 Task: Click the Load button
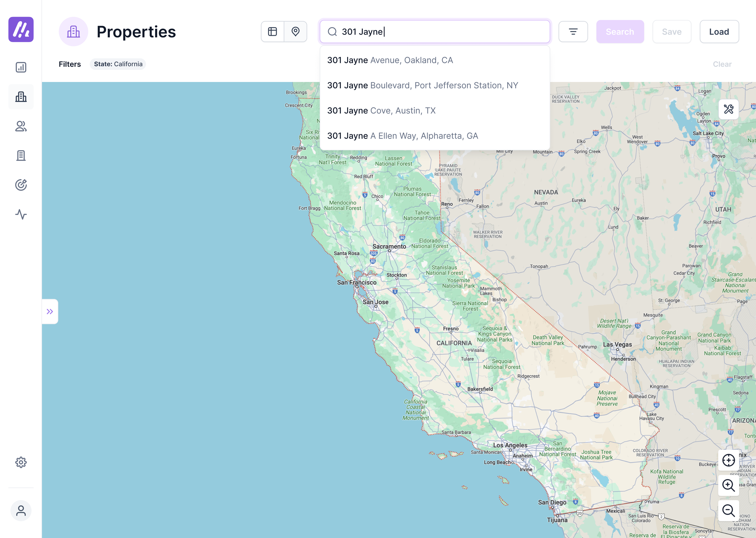point(719,31)
